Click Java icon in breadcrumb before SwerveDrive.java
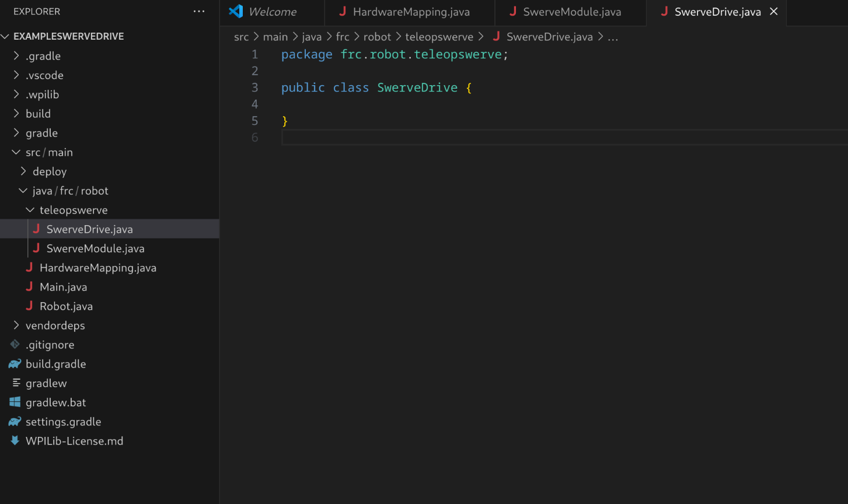The image size is (848, 504). point(497,37)
